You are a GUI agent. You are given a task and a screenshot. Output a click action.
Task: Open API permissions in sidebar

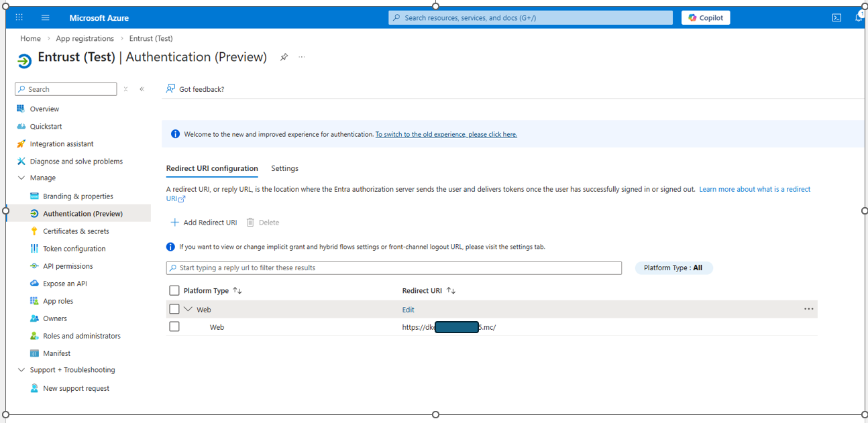pos(68,266)
